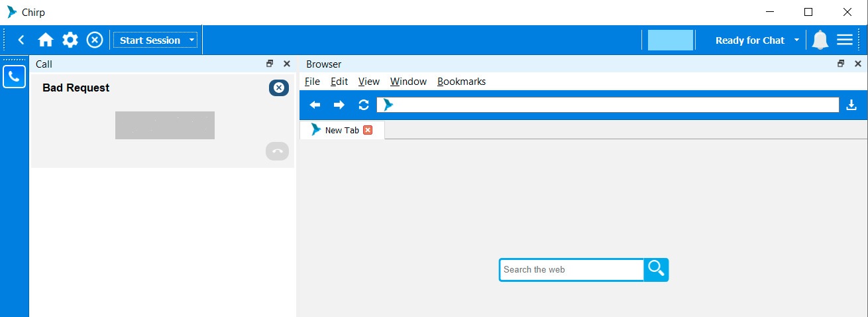This screenshot has height=317, width=868.
Task: Close the Call panel
Action: click(x=287, y=64)
